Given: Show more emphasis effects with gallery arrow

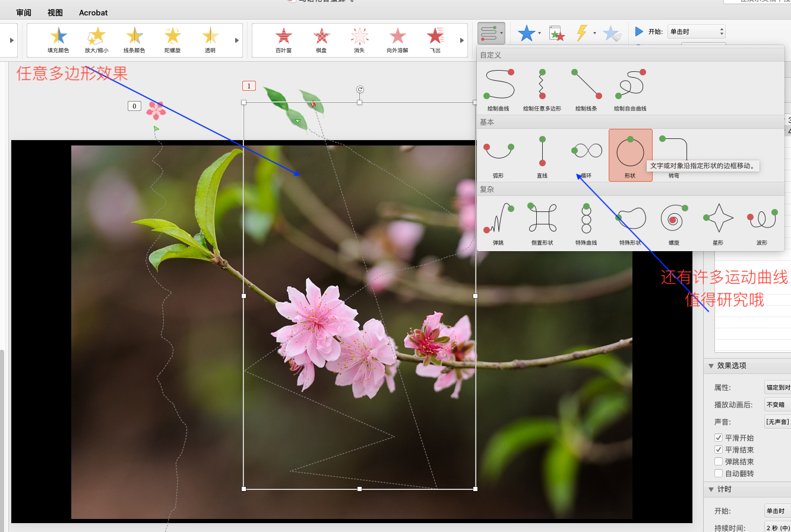Looking at the screenshot, I should [x=237, y=40].
